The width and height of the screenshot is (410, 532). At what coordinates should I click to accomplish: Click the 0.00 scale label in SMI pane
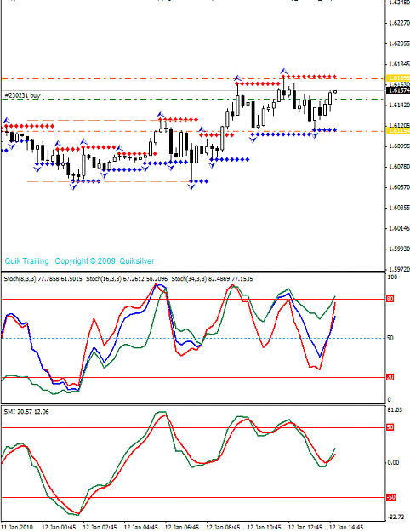pos(393,463)
